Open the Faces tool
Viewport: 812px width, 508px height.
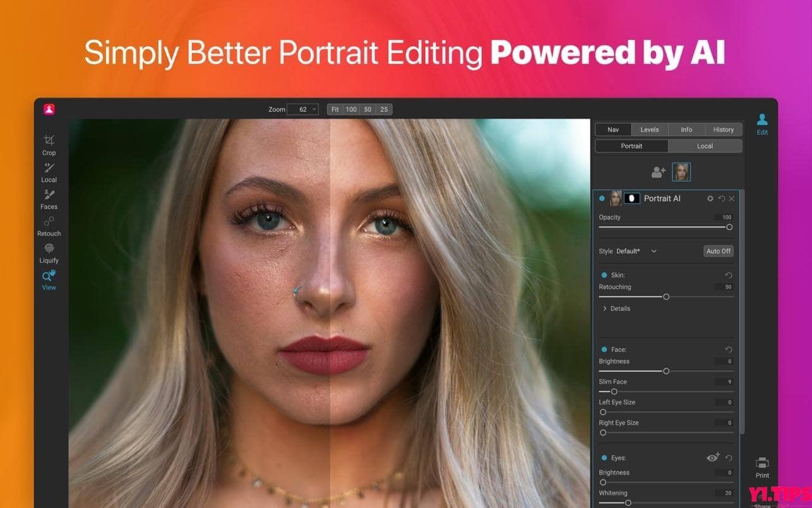49,198
